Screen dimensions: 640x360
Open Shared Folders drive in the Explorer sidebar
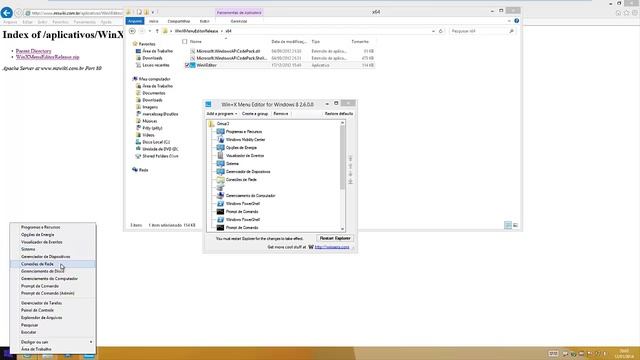point(160,156)
